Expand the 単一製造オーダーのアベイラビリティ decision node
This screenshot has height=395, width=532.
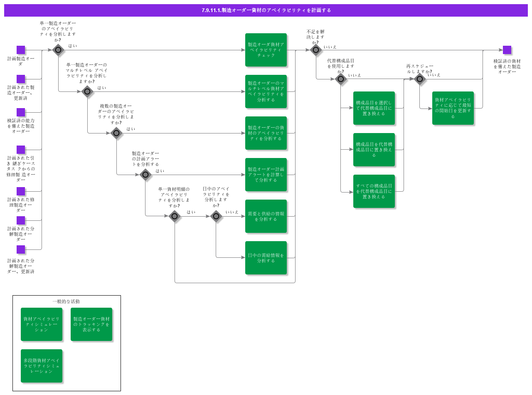tap(57, 49)
